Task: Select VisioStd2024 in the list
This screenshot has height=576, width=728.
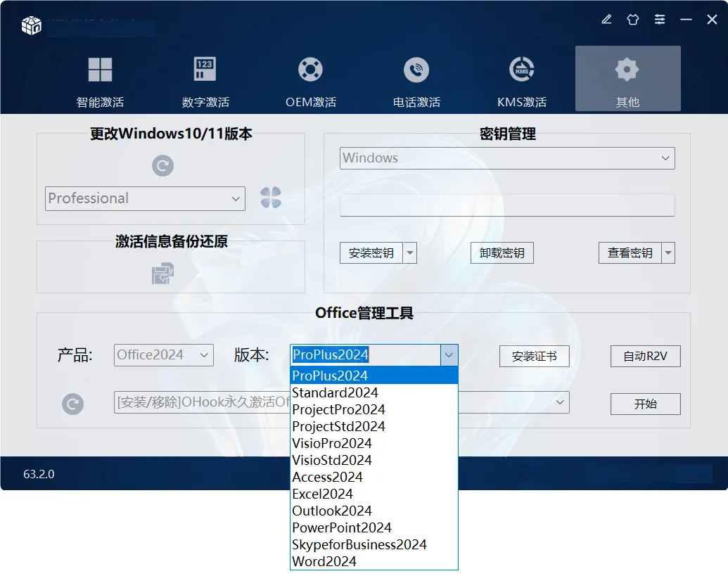Action: tap(373, 460)
